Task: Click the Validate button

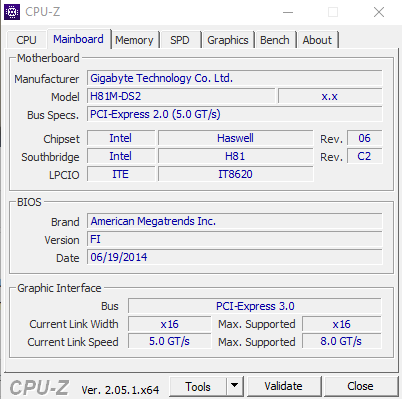Action: (283, 386)
